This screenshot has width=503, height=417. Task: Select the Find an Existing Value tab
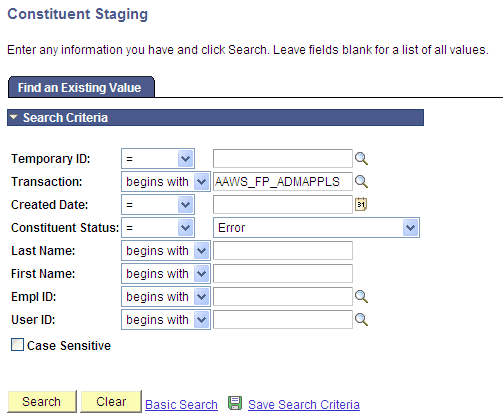(x=81, y=87)
